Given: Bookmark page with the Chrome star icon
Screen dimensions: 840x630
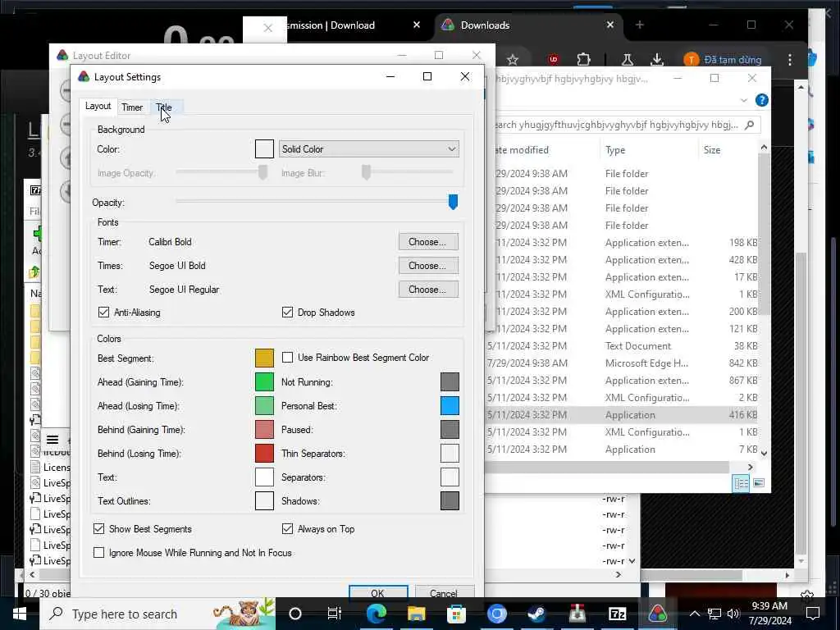Looking at the screenshot, I should [x=513, y=59].
